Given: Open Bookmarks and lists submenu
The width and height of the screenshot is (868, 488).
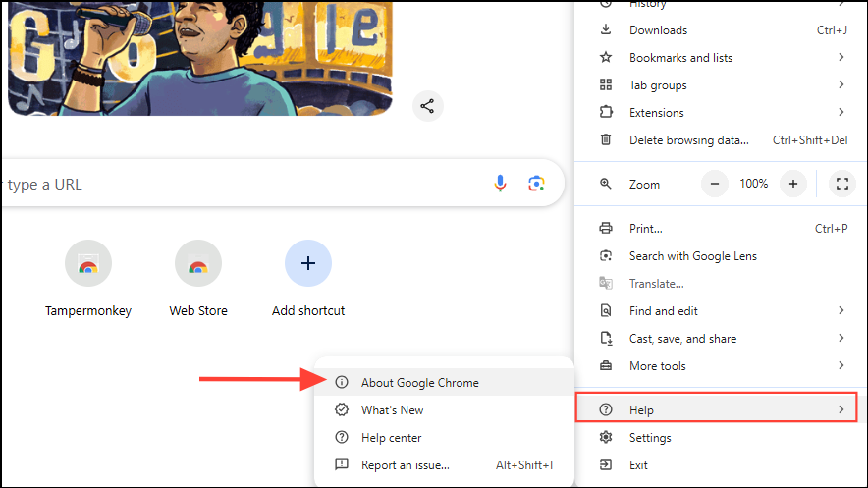Looking at the screenshot, I should [720, 58].
